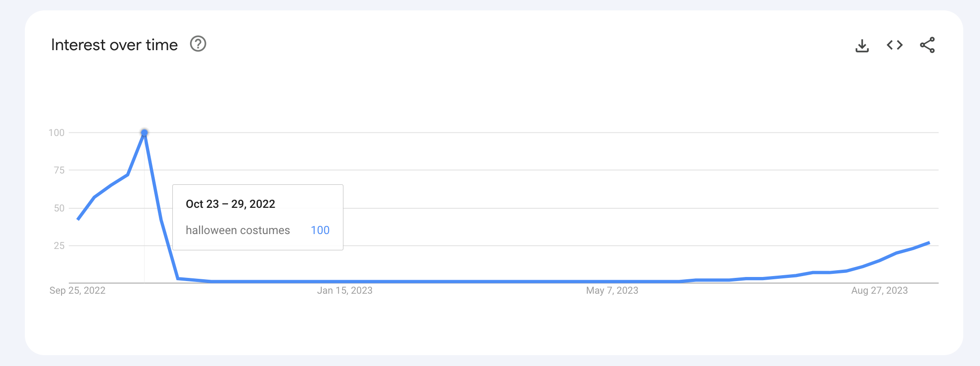The image size is (980, 366).
Task: Click the 'Oct 23 – 29, 2022' tooltip date
Action: 230,204
